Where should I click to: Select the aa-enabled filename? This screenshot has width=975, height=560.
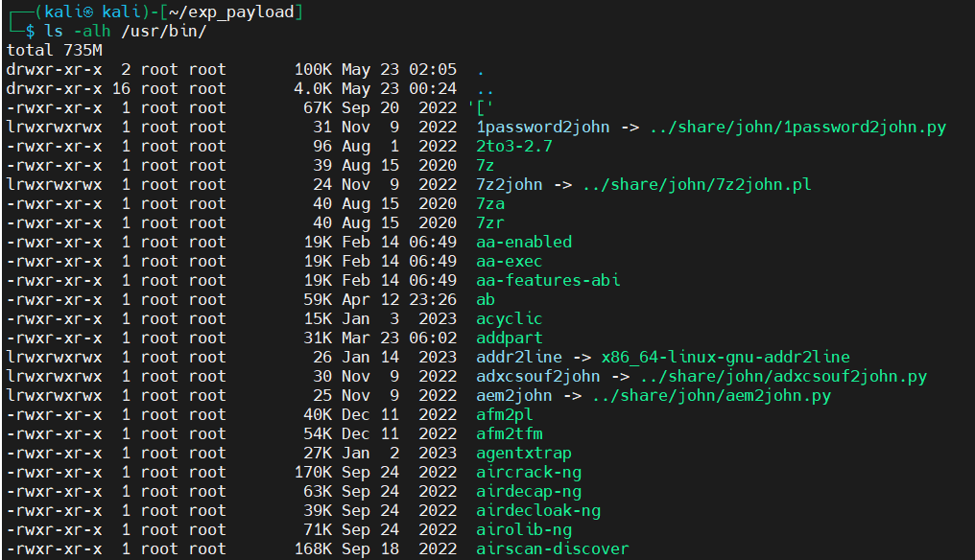pos(524,242)
